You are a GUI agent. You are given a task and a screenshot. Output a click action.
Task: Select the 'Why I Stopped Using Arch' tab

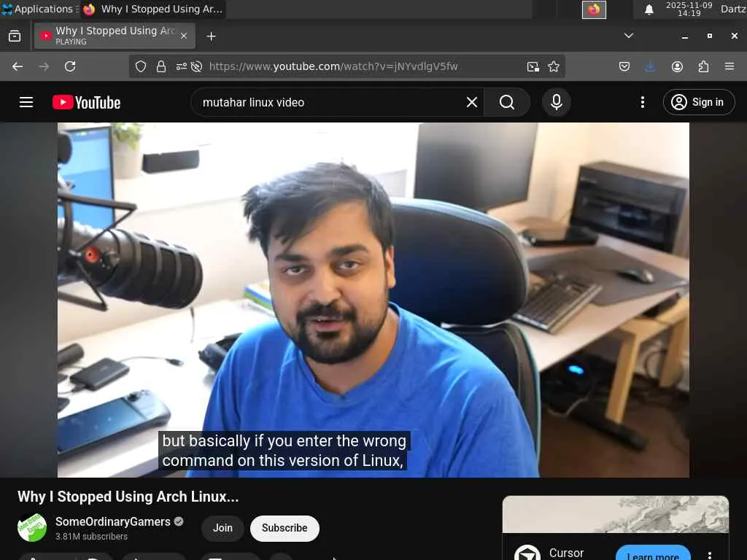click(115, 36)
